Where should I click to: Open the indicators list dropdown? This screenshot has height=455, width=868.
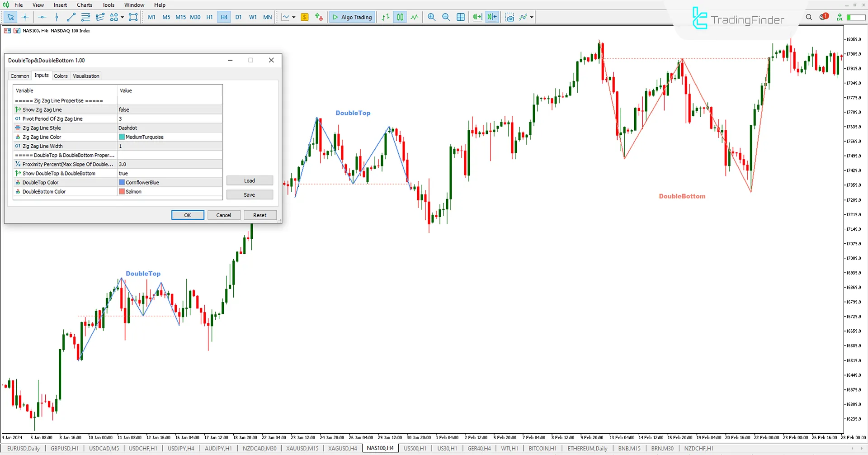531,17
